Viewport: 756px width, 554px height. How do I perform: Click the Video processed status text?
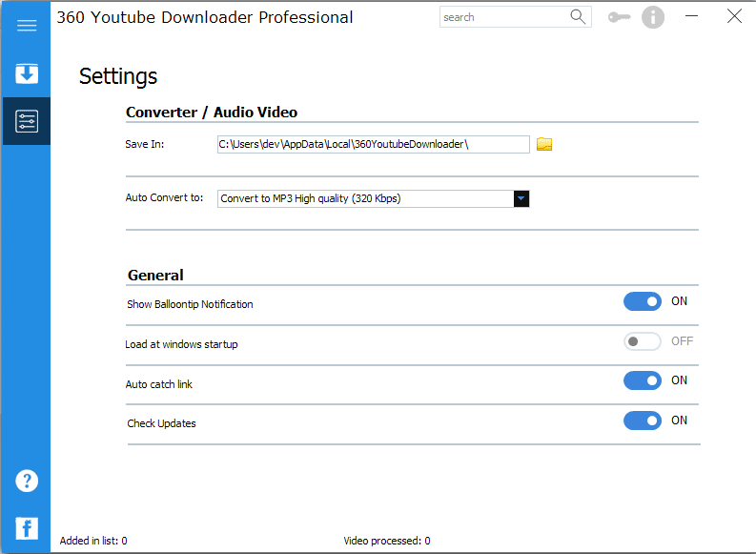386,541
